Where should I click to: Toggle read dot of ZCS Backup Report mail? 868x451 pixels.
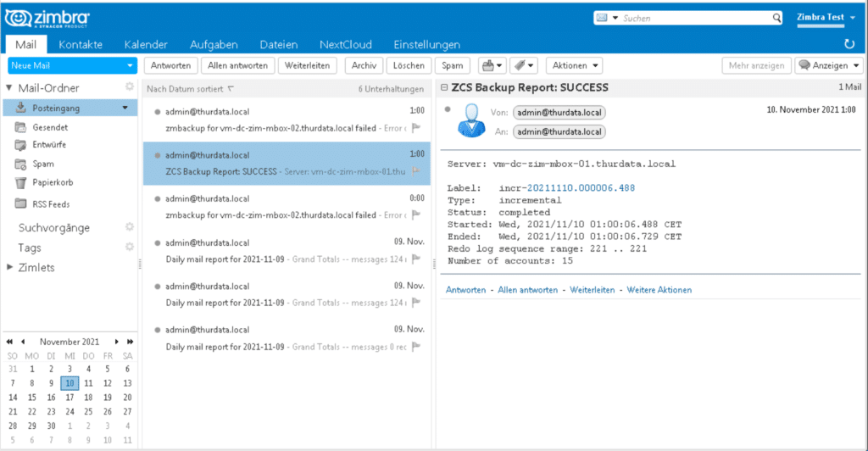(157, 155)
